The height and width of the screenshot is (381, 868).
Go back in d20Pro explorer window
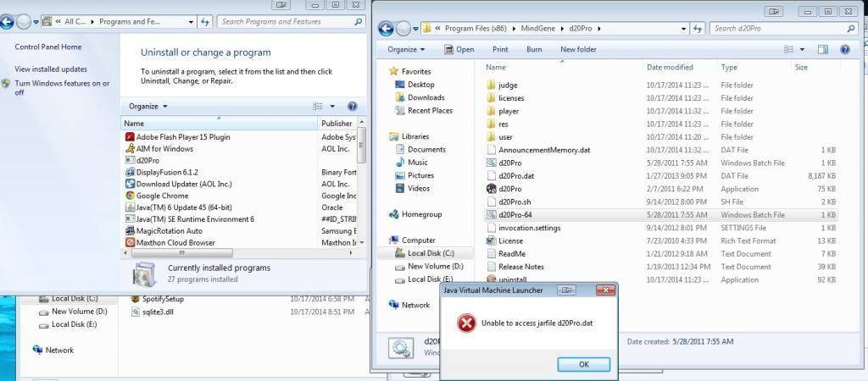[x=387, y=28]
